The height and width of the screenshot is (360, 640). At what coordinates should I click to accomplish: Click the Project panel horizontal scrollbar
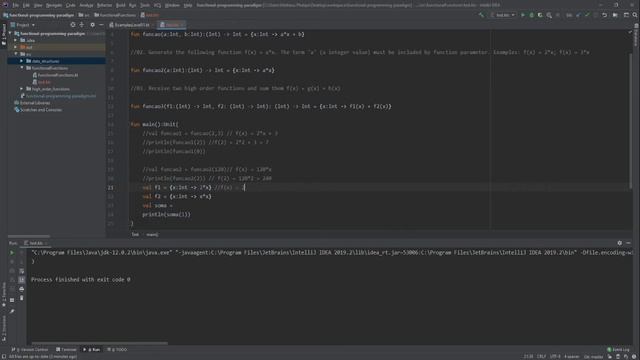coord(29,236)
